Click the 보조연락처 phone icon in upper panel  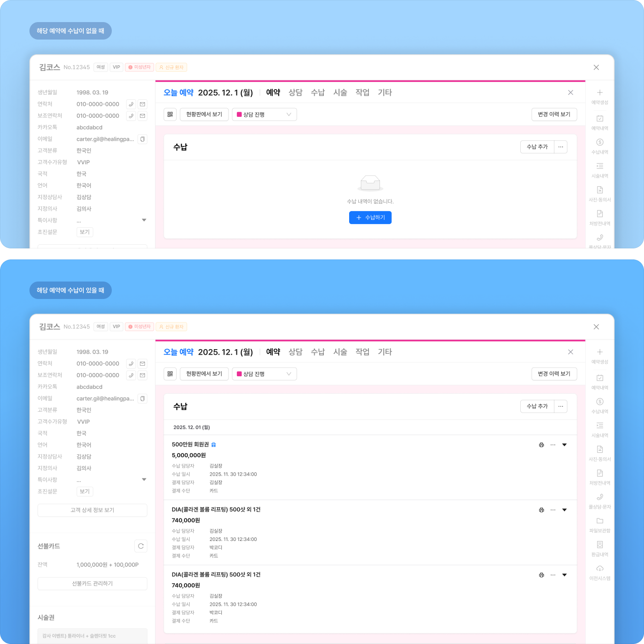click(131, 116)
